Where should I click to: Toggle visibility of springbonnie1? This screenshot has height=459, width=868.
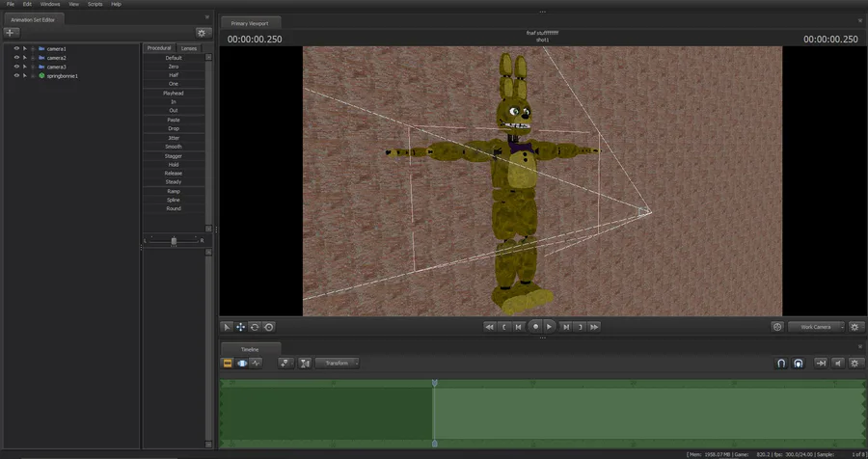pyautogui.click(x=16, y=75)
